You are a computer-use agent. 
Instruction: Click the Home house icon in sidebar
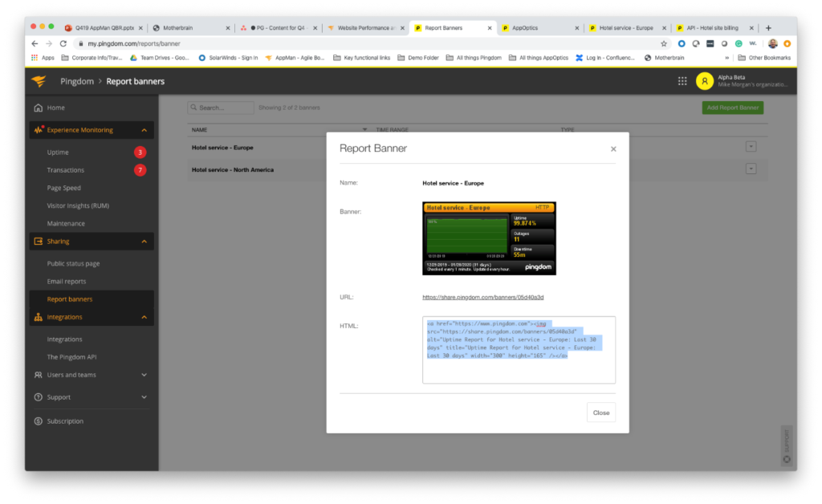39,108
